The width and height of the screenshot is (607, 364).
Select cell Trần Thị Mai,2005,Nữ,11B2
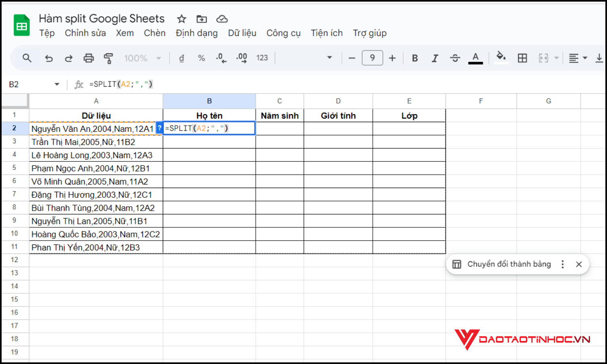coord(96,142)
